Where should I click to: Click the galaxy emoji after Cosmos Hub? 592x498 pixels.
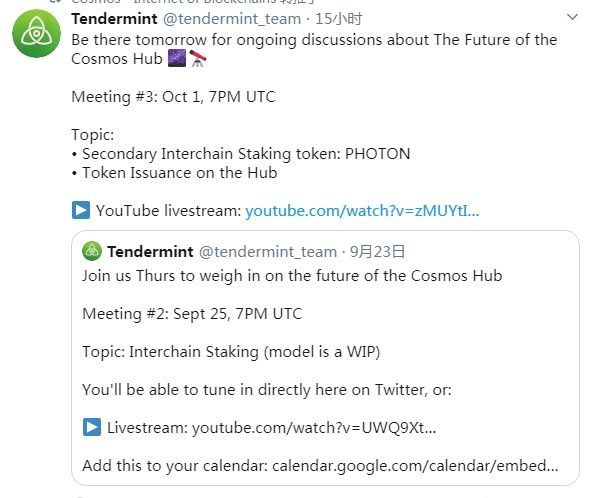(x=177, y=59)
